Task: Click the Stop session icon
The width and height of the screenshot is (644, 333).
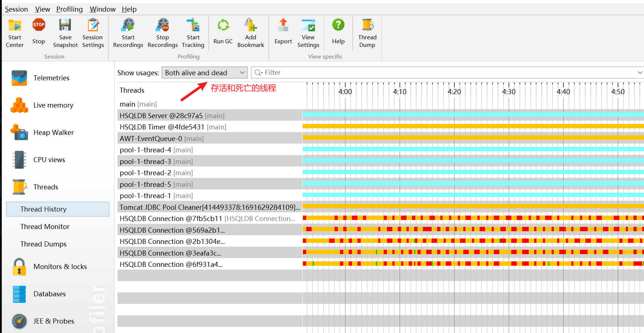Action: tap(39, 25)
